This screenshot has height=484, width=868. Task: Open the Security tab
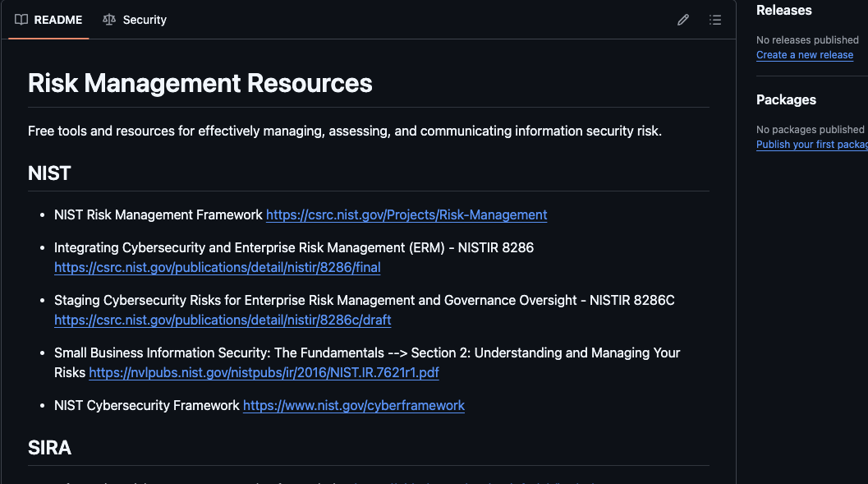click(x=145, y=20)
